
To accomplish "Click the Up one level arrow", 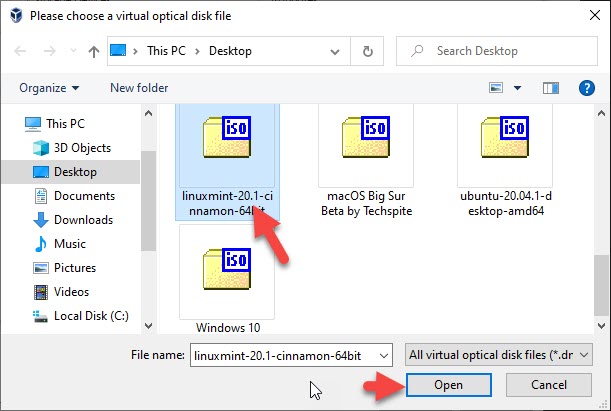I will (92, 51).
